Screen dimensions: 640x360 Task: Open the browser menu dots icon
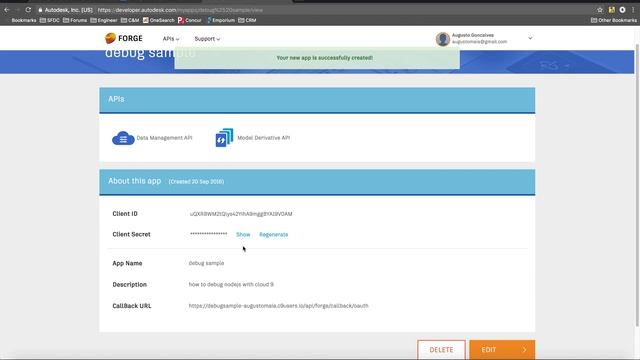tap(633, 10)
